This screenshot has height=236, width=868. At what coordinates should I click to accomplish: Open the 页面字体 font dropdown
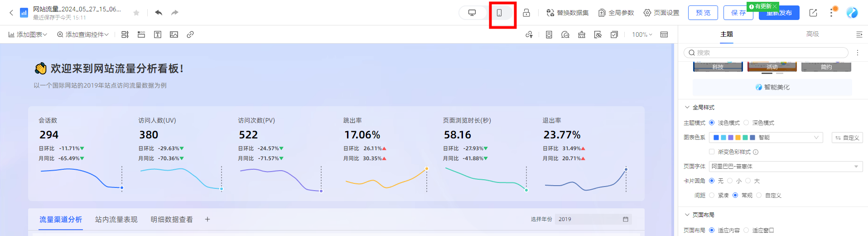click(786, 167)
